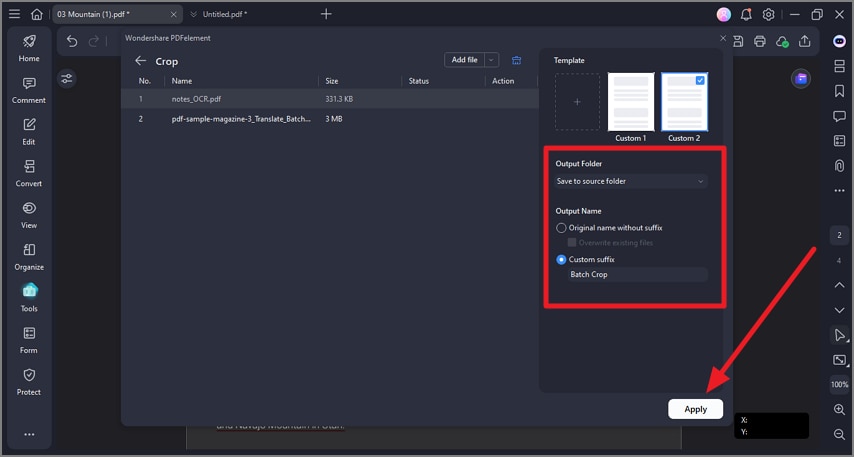This screenshot has width=854, height=457.
Task: Open the Comment sidebar tool
Action: (x=29, y=90)
